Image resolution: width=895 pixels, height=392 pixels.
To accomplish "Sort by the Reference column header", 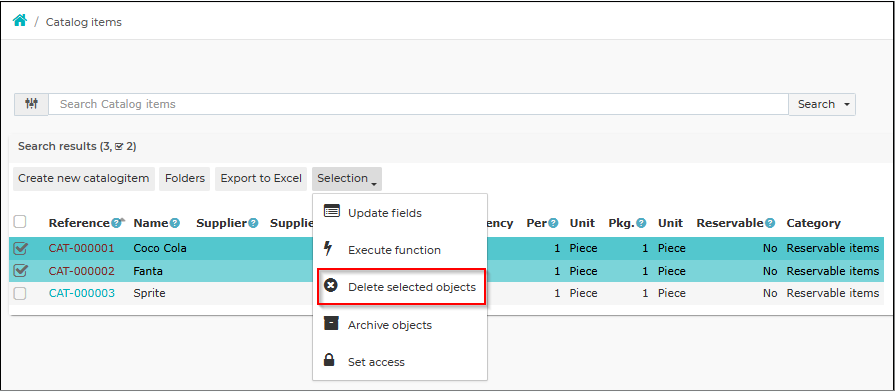I will (79, 223).
